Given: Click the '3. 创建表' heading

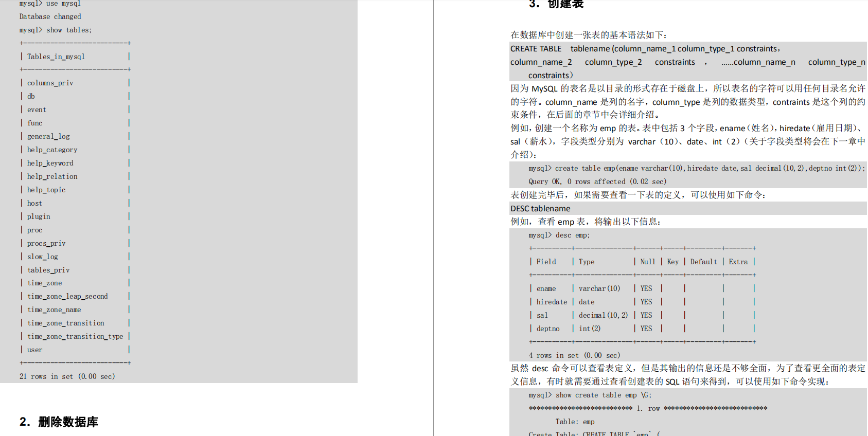Looking at the screenshot, I should click(x=556, y=4).
